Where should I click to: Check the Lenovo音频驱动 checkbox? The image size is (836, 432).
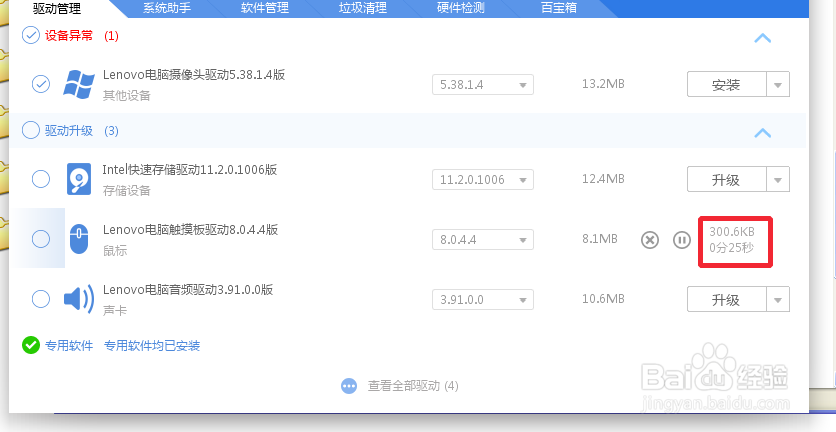tap(41, 299)
